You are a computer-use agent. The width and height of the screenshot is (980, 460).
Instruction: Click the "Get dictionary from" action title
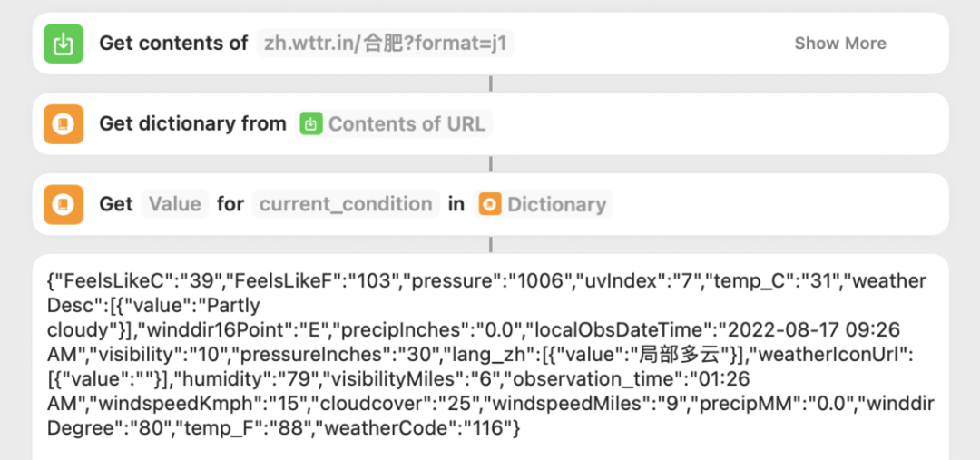[192, 123]
